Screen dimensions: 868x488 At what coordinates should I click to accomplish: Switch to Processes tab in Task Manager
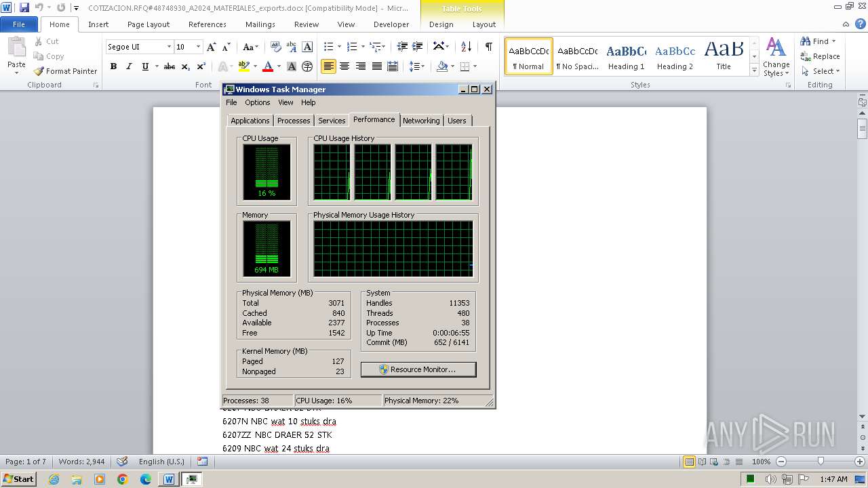pos(294,121)
